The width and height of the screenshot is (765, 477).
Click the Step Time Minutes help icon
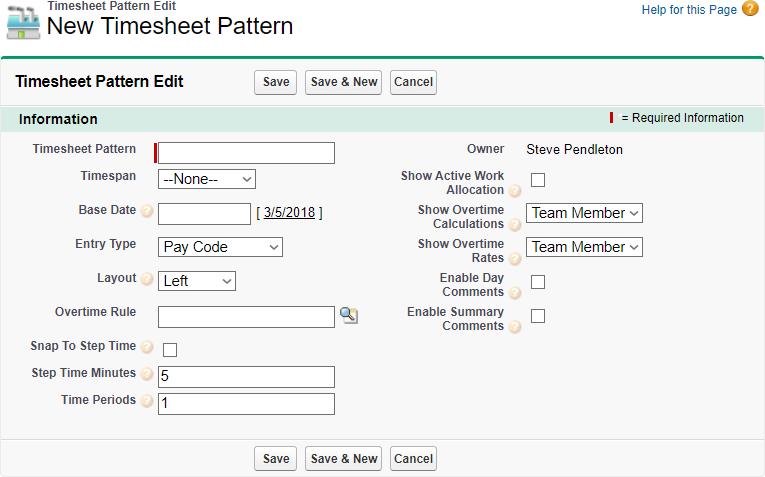click(147, 375)
